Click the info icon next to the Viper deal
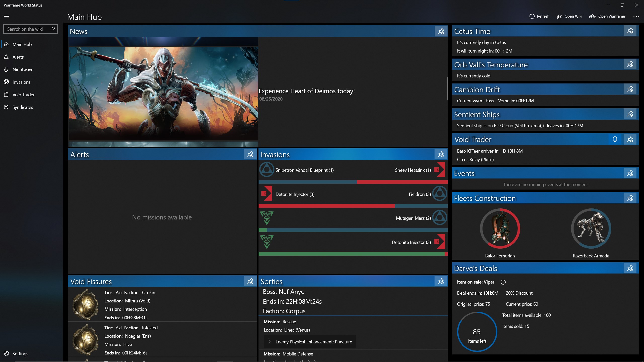Screen dimensions: 644x362 pyautogui.click(x=503, y=282)
